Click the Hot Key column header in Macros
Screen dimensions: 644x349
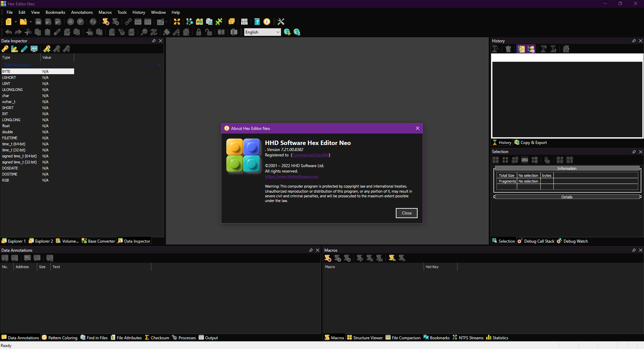pos(440,267)
